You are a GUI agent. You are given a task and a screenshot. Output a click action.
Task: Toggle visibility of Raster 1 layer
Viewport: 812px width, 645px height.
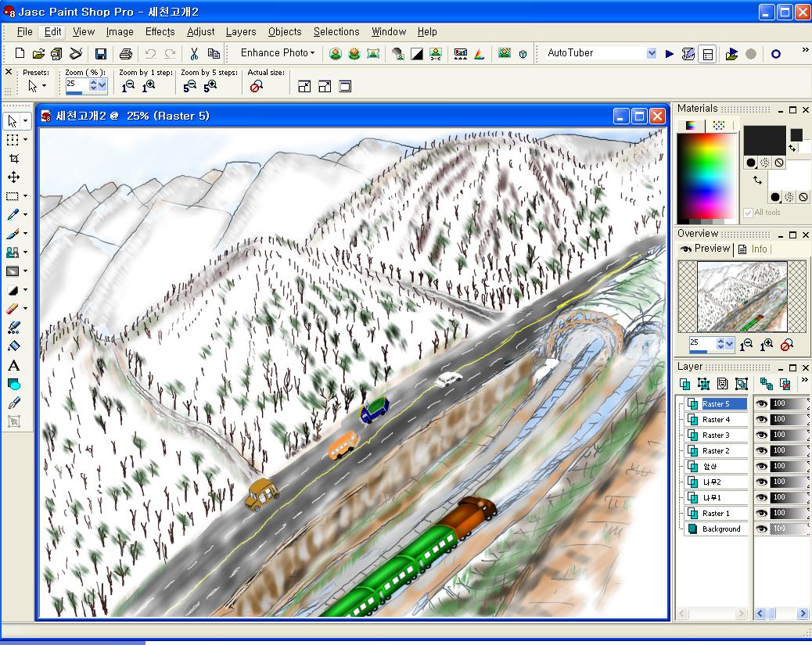point(760,514)
